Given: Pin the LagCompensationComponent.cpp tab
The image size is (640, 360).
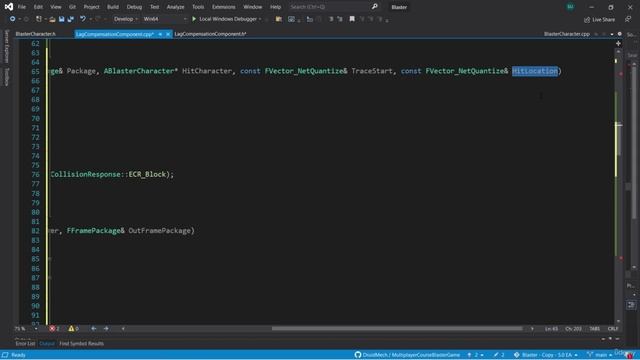Looking at the screenshot, I should 160,34.
